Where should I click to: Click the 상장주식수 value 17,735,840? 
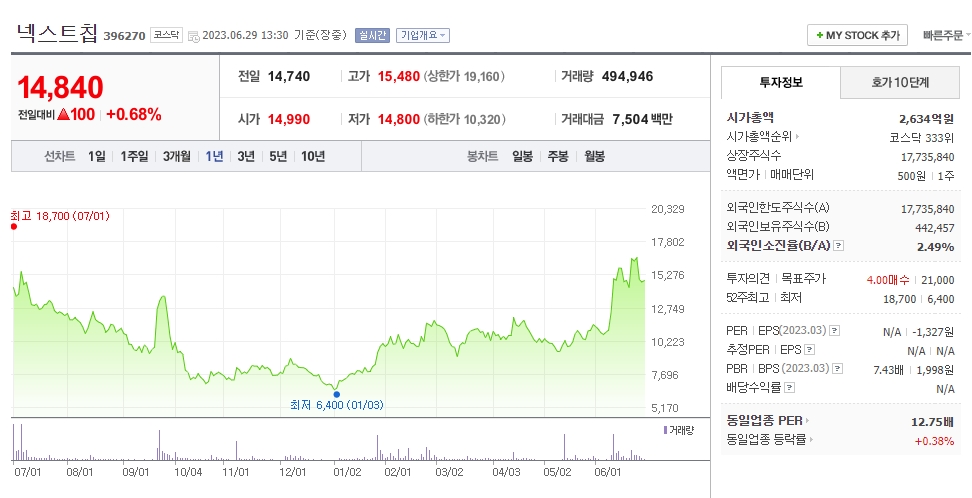(x=927, y=157)
